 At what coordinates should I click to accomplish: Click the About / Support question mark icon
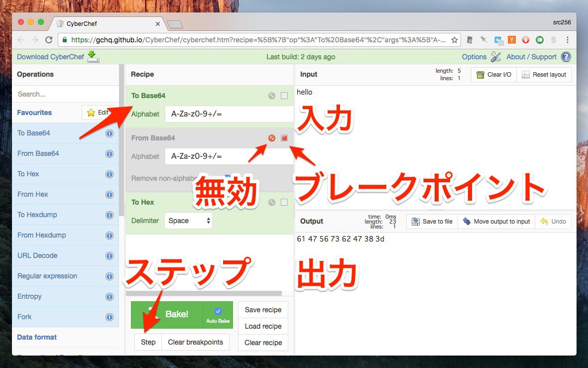coord(566,57)
